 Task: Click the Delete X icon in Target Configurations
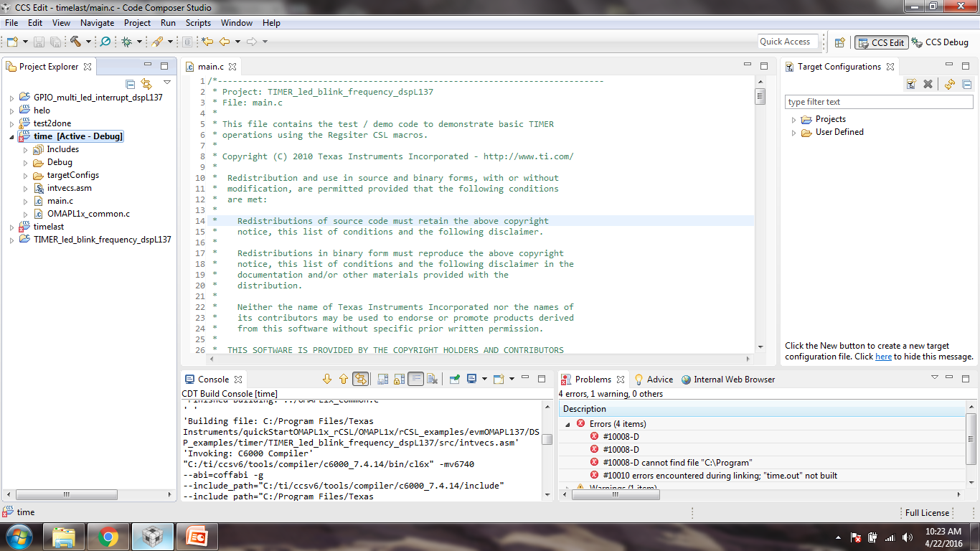pyautogui.click(x=928, y=84)
